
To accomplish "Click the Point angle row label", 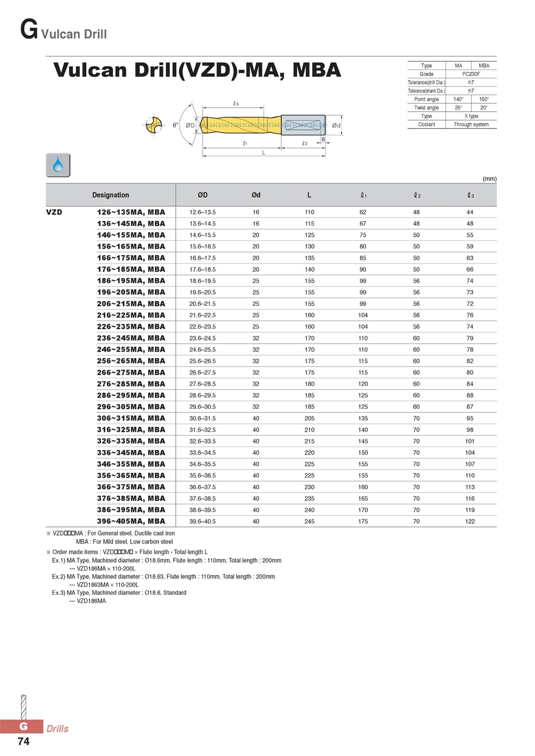I will [x=427, y=99].
